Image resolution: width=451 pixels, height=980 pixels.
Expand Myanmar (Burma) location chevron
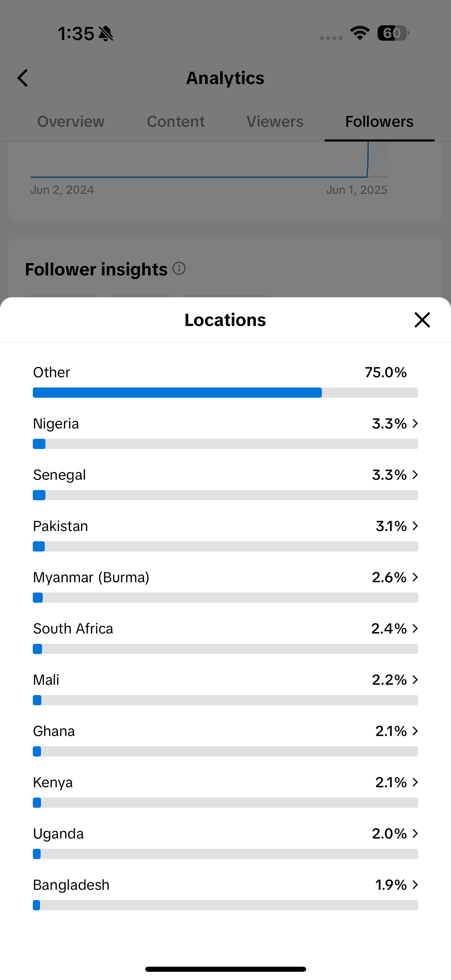415,577
